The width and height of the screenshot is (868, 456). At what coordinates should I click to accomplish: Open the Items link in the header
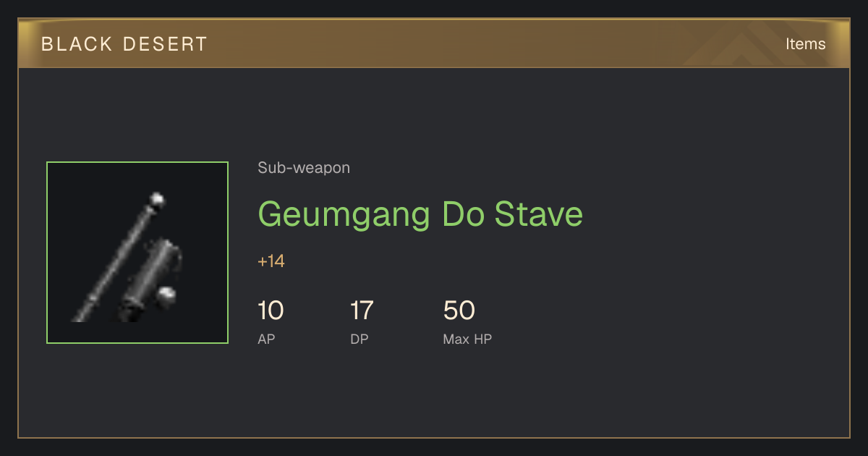click(x=805, y=43)
